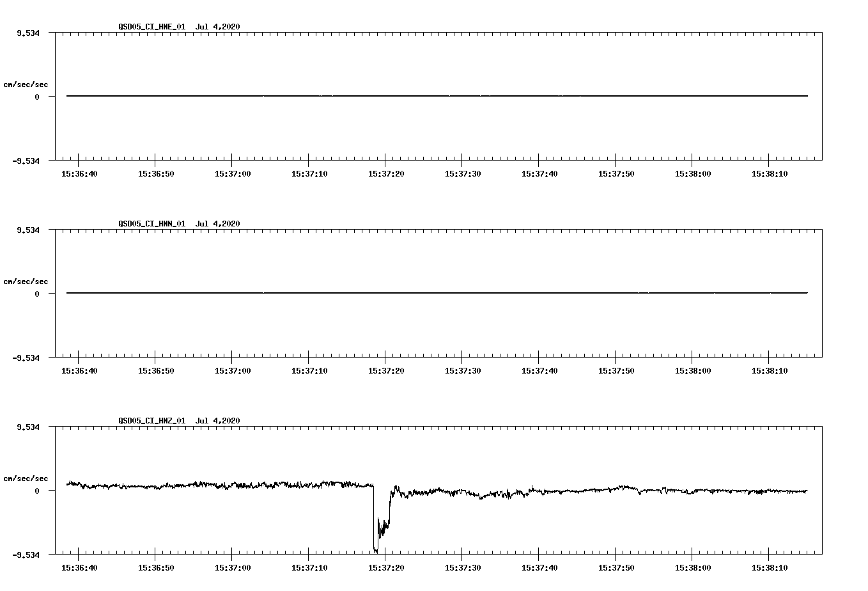Select the 15:37:20 tick label on HNN chart
The image size is (868, 591).
point(386,371)
